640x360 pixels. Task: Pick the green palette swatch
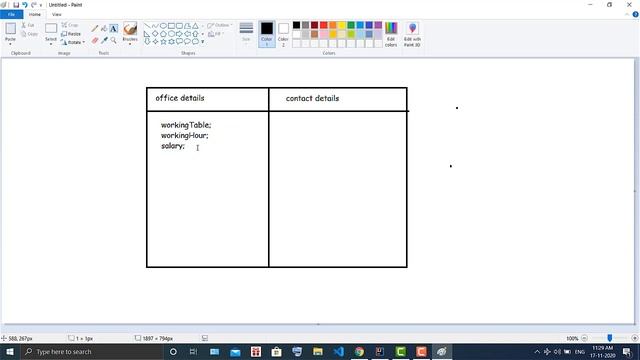(351, 25)
